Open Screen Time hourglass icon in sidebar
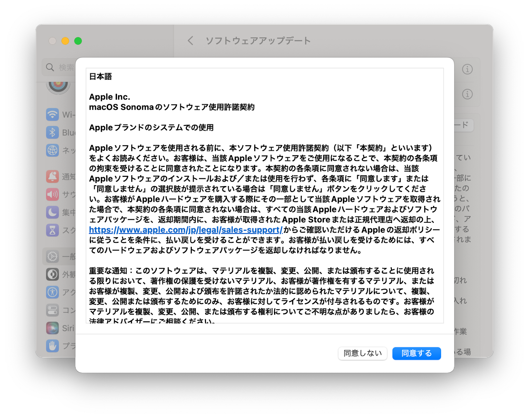Screen dimensions: 529x420 52,230
